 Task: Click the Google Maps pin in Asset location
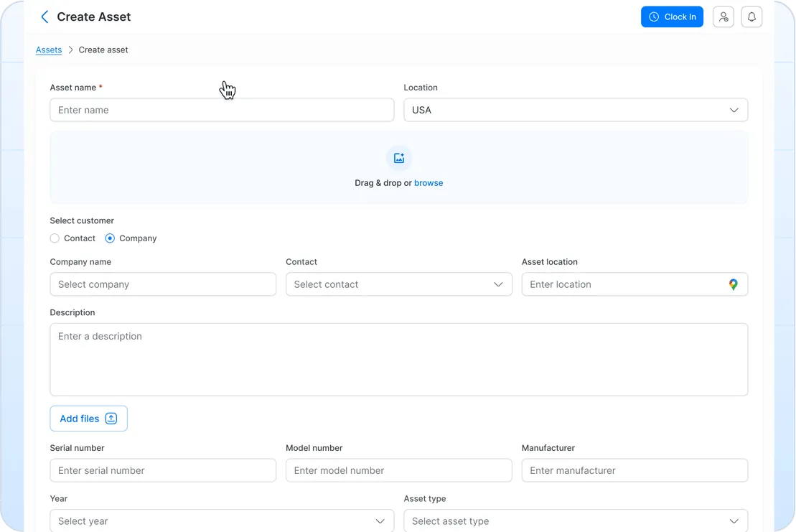pyautogui.click(x=733, y=284)
